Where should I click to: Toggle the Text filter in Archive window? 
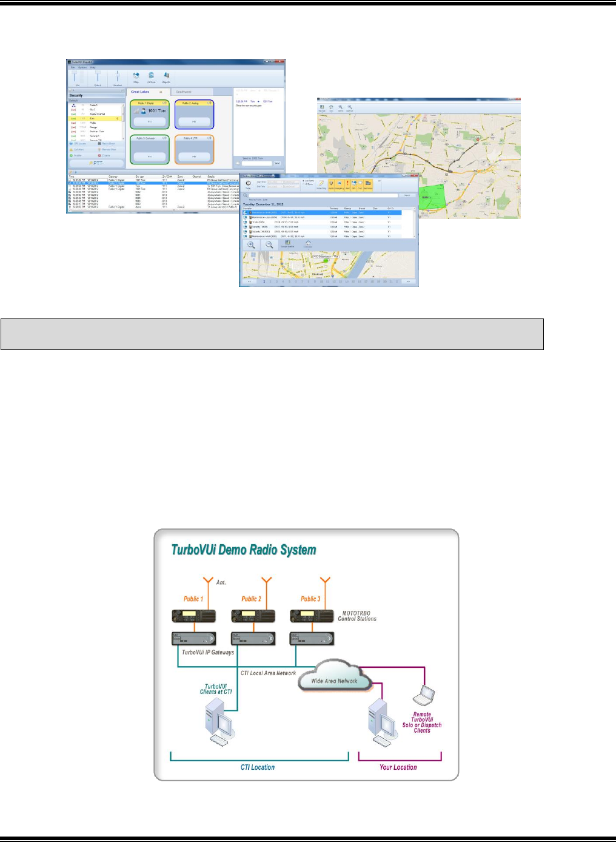[360, 185]
